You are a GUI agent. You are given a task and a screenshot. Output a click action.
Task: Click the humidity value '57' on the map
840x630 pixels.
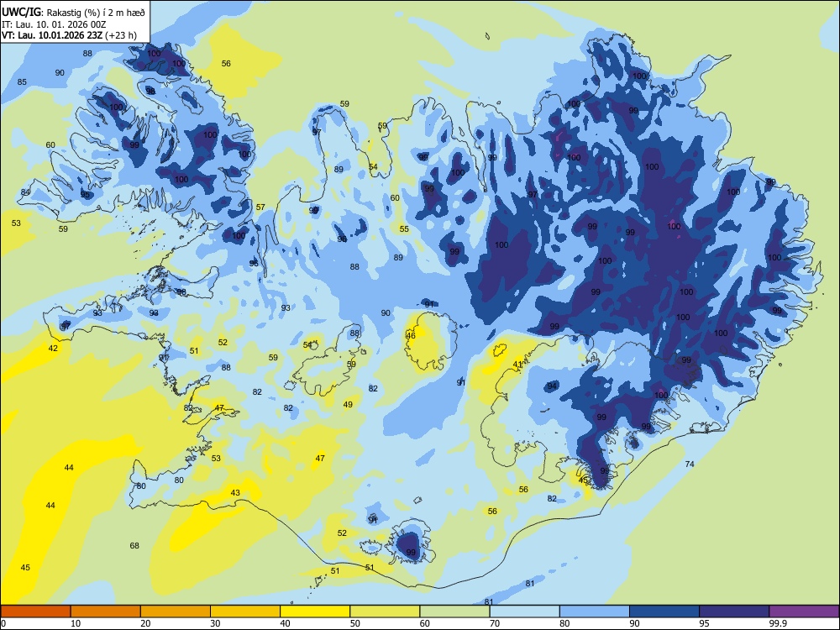[x=260, y=207]
